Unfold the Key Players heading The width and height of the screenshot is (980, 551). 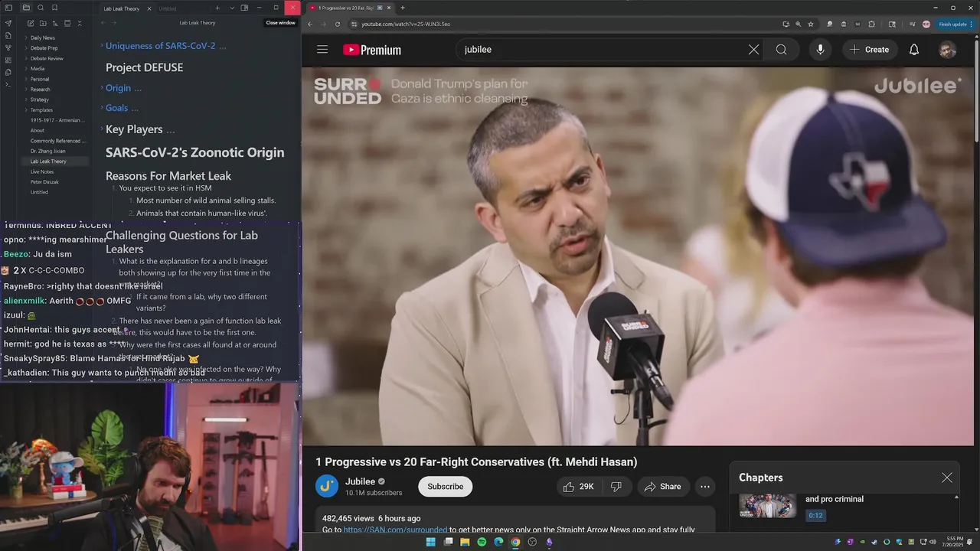[x=102, y=129]
